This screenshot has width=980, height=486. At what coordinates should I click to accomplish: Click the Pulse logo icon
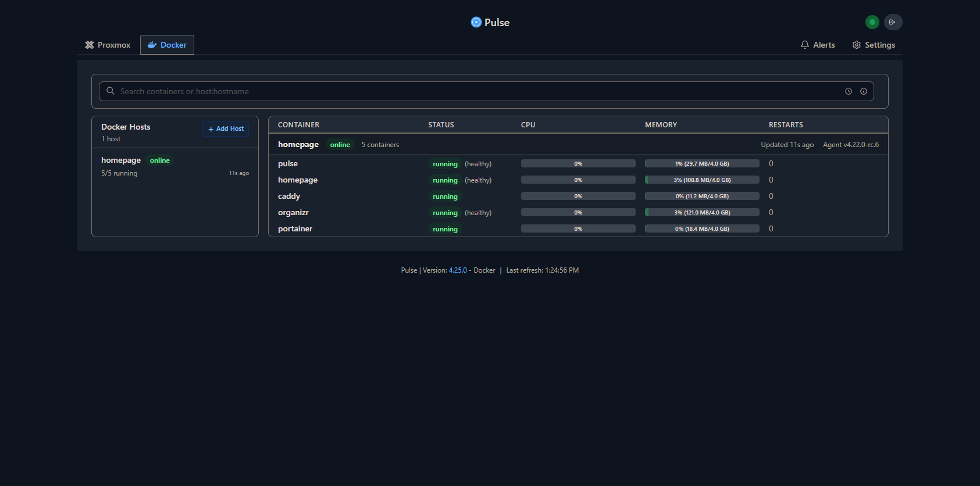click(x=476, y=22)
